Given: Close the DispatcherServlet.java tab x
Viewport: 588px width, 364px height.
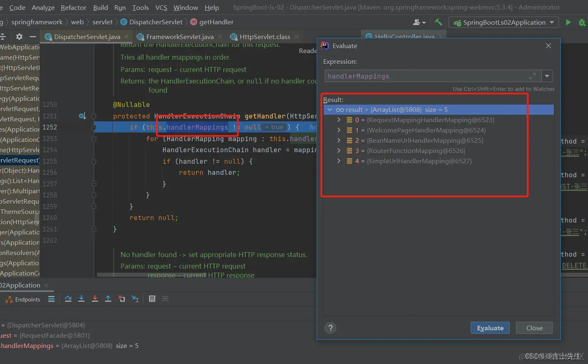Looking at the screenshot, I should pyautogui.click(x=127, y=37).
